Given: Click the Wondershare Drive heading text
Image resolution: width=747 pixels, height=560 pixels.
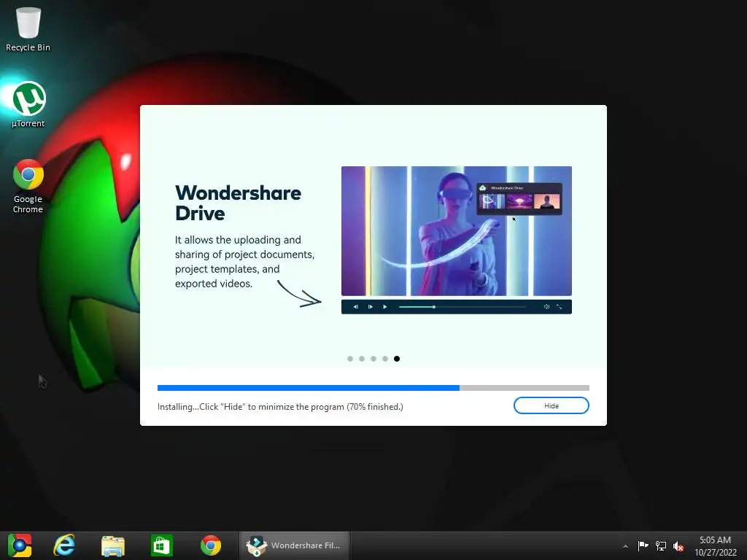Looking at the screenshot, I should point(239,203).
